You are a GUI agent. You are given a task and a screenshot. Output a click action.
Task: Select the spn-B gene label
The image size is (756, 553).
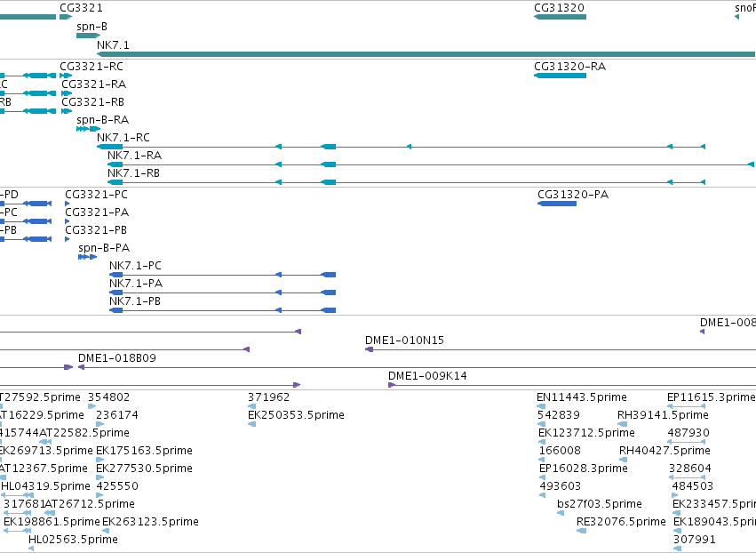[92, 26]
